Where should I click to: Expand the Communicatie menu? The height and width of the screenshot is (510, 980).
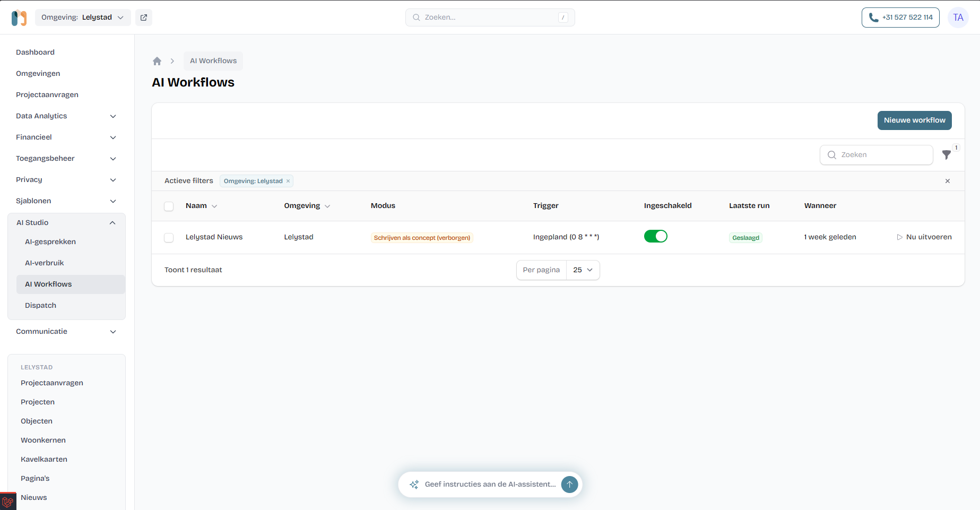(66, 332)
